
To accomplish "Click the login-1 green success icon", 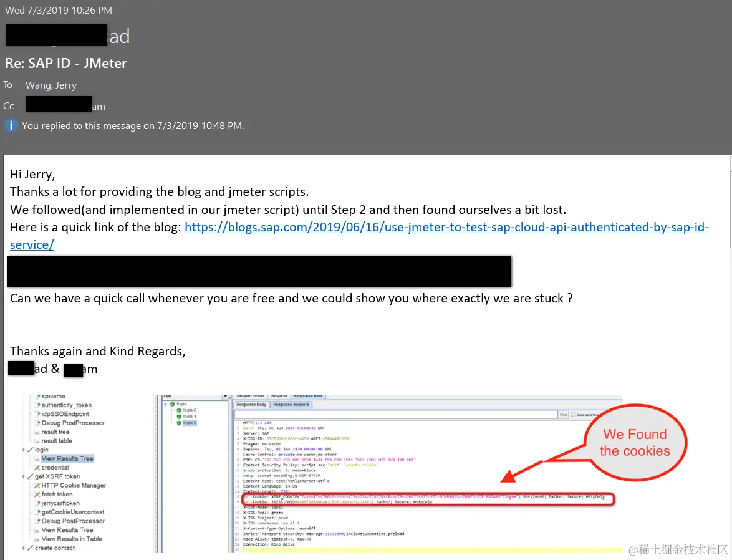I will click(179, 416).
